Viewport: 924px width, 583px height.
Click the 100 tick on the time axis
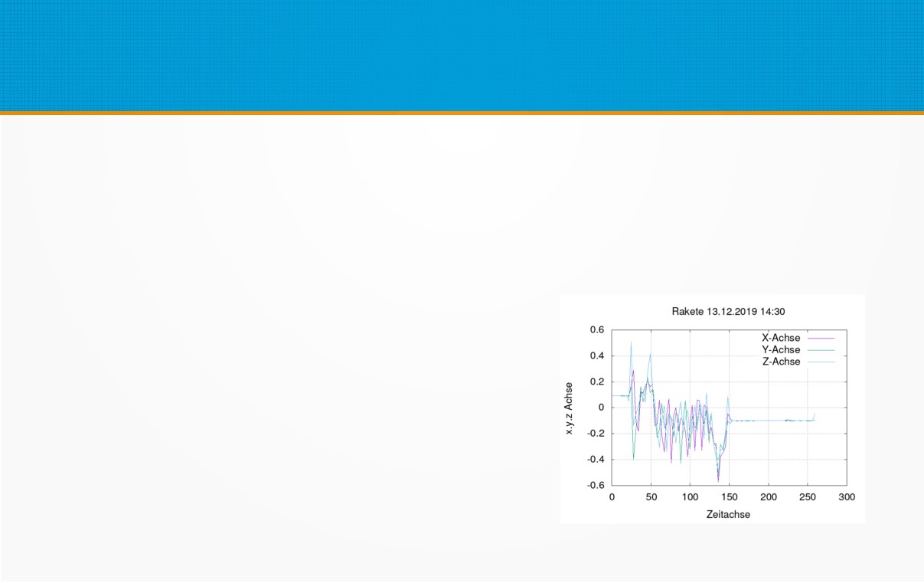[690, 497]
